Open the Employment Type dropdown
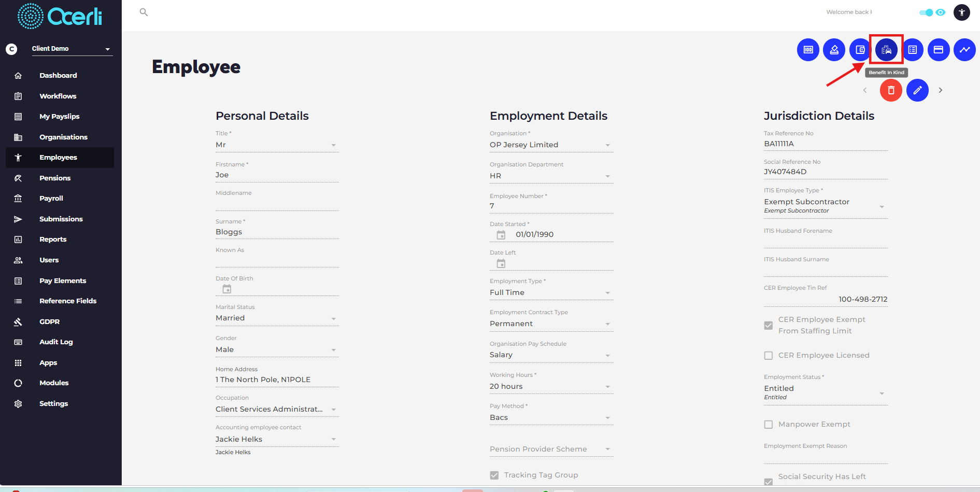 click(x=551, y=293)
